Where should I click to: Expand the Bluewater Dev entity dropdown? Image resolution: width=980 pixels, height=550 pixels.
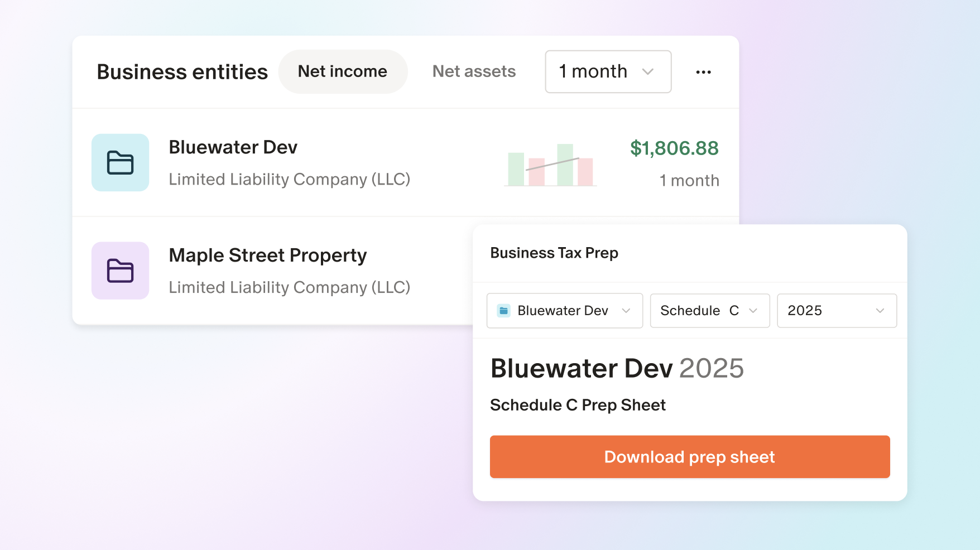tap(564, 311)
